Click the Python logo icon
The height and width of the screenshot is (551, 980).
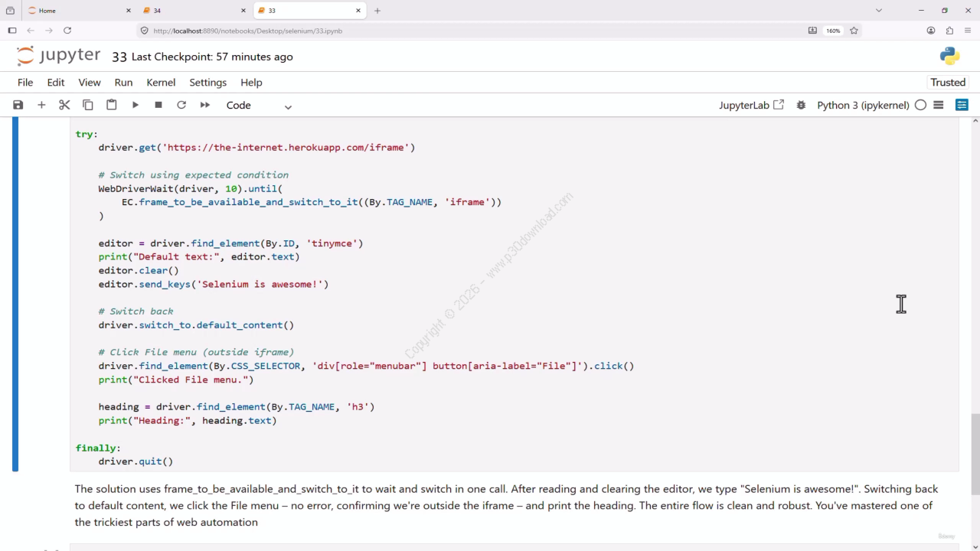(949, 56)
